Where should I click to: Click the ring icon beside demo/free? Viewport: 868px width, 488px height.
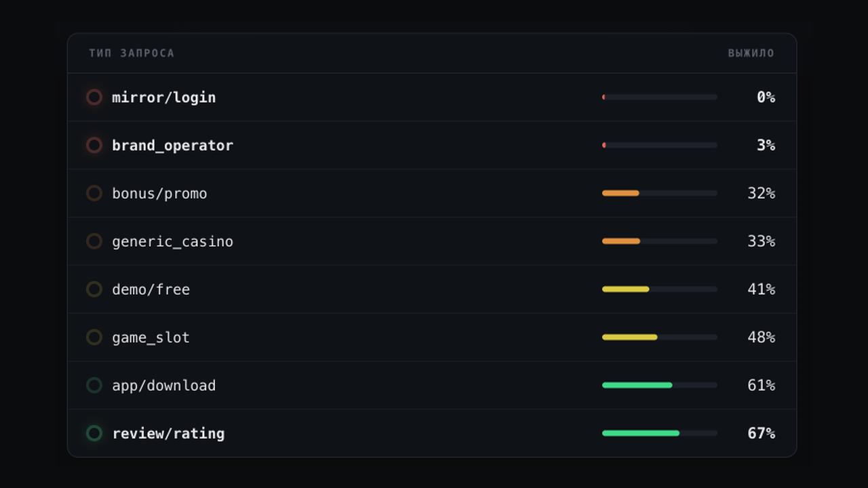click(x=94, y=289)
